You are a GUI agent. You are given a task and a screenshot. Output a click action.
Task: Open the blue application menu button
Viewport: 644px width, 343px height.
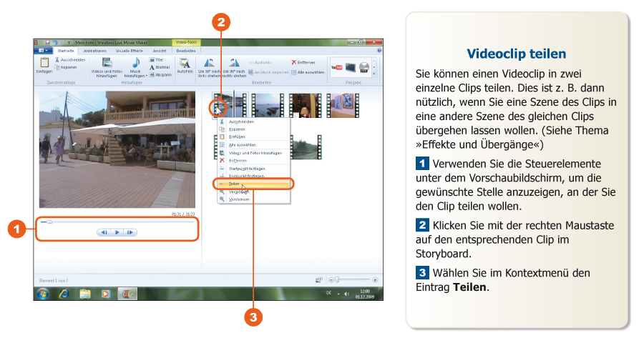click(x=44, y=51)
